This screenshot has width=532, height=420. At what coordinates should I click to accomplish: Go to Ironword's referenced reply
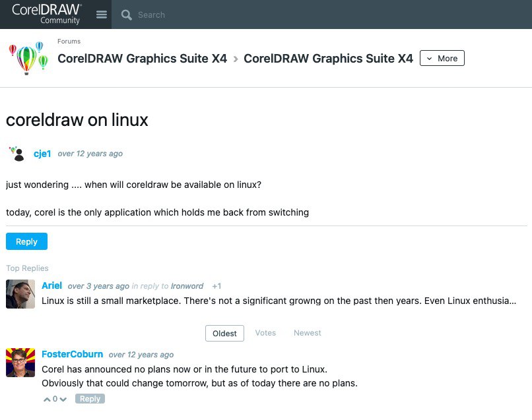tap(187, 286)
